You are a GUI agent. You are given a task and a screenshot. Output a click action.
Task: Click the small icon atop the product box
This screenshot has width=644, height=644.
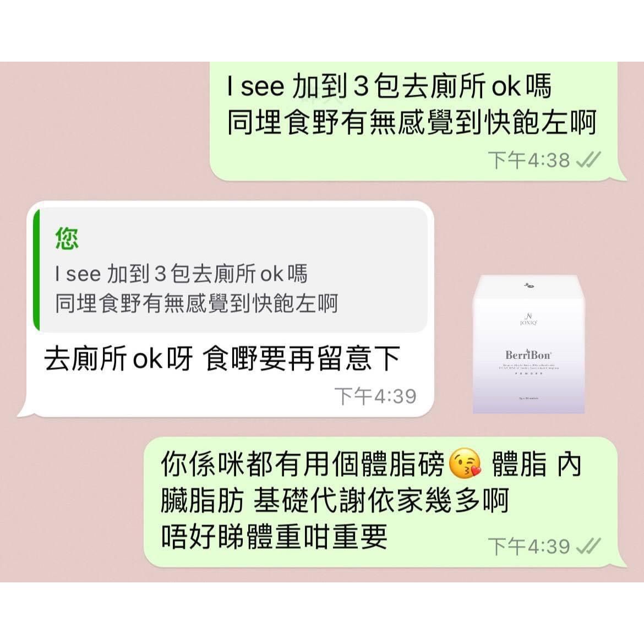[x=529, y=285]
